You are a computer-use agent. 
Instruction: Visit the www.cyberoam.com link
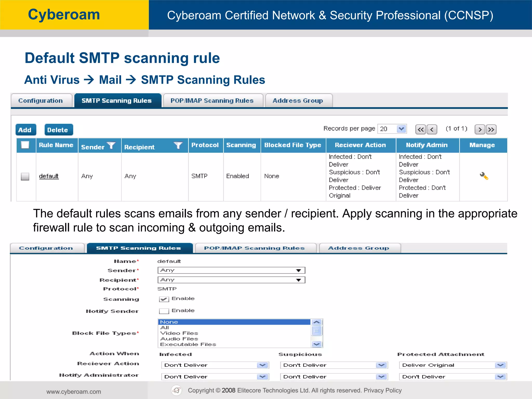tap(74, 391)
